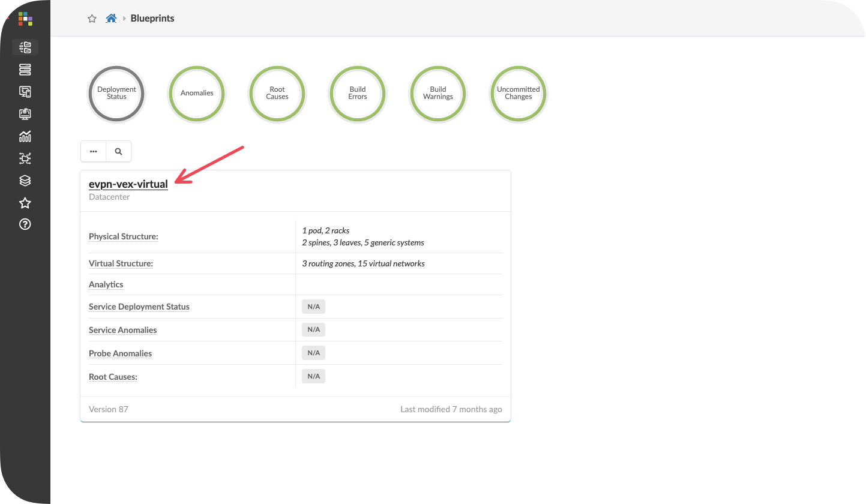Open the Analytics chart icon in sidebar
Image resolution: width=866 pixels, height=504 pixels.
[25, 136]
